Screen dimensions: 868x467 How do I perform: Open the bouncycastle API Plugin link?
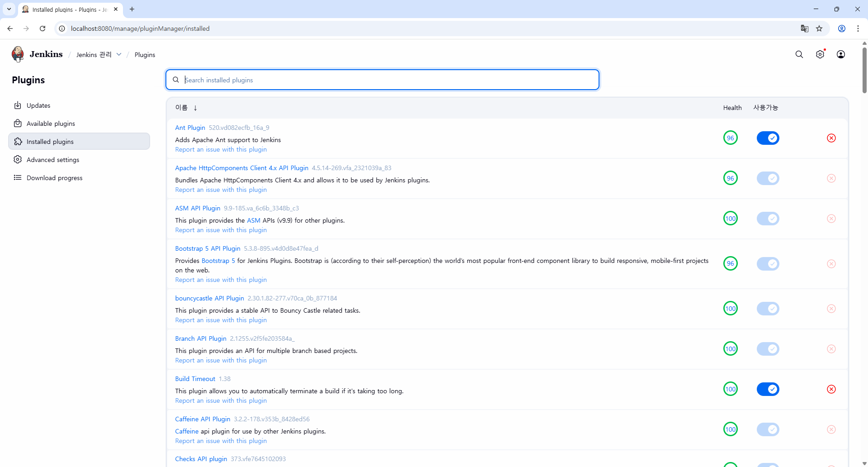tap(209, 298)
